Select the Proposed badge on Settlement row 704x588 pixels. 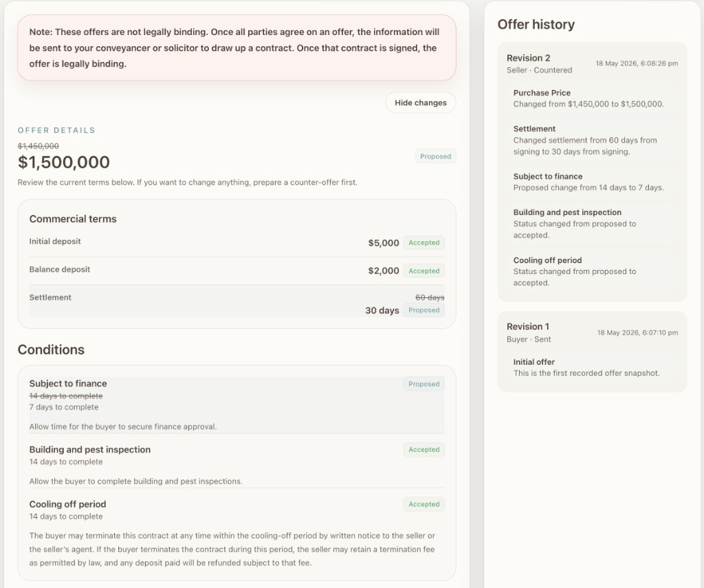click(x=423, y=310)
